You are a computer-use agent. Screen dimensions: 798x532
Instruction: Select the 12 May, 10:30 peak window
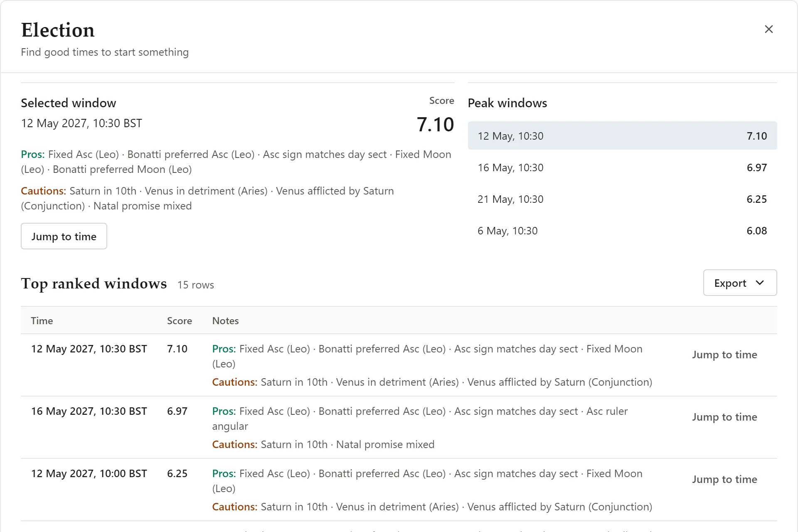click(622, 135)
